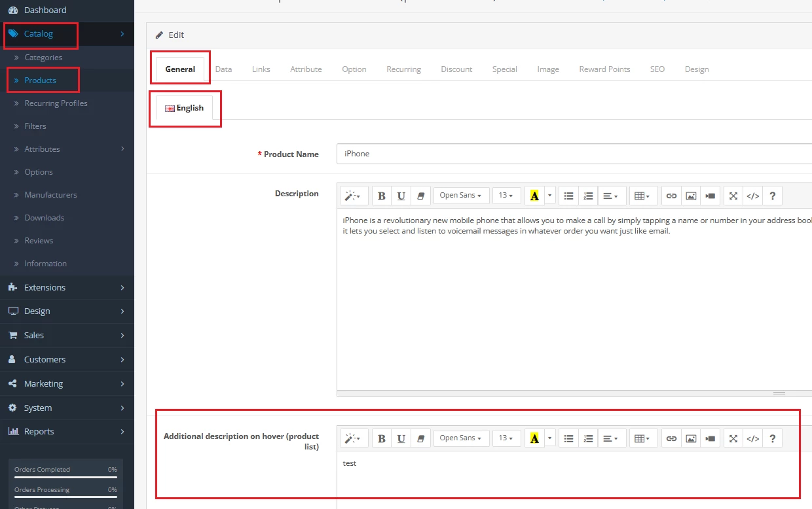This screenshot has width=812, height=509.
Task: Switch Description editor to code view
Action: [x=753, y=196]
